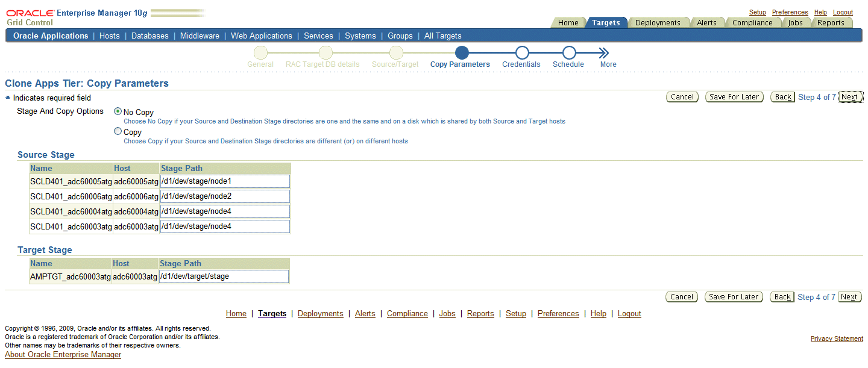Open the Targets tab
Screen dimensions: 868x368
click(606, 23)
